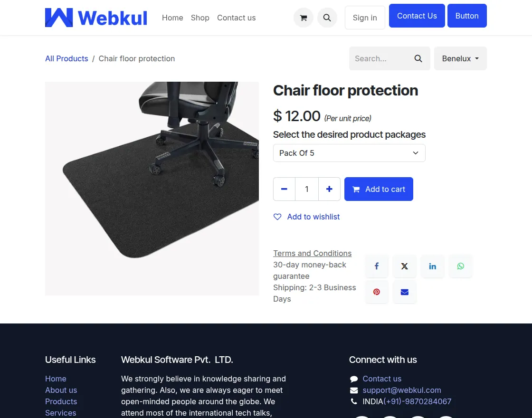Submit product search with magnifier button
This screenshot has width=532, height=418.
tap(418, 59)
